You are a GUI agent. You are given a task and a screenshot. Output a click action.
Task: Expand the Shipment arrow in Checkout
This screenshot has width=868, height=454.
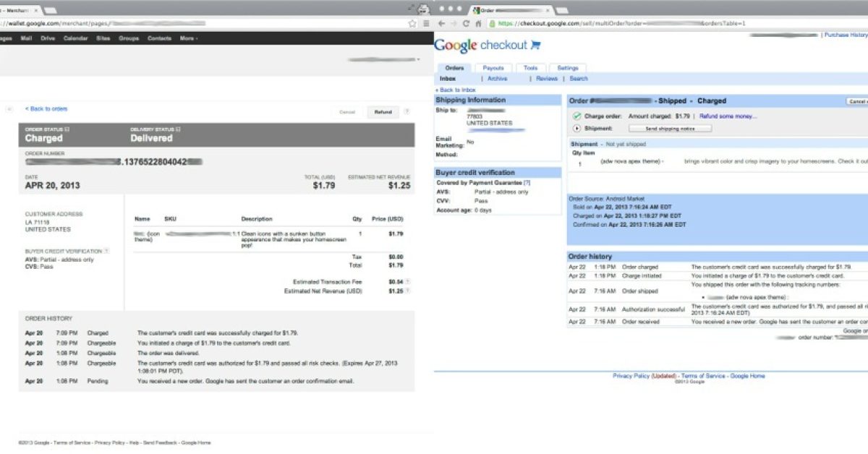pos(576,128)
